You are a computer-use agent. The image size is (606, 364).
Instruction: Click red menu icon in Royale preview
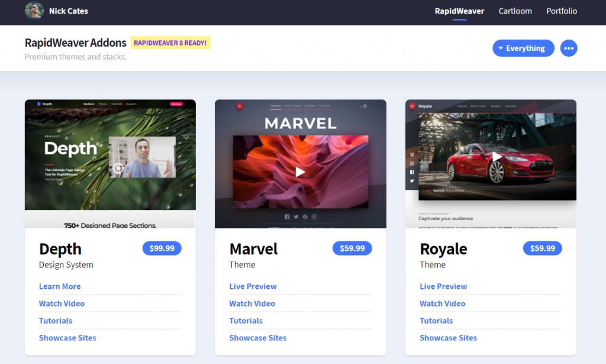(x=412, y=106)
